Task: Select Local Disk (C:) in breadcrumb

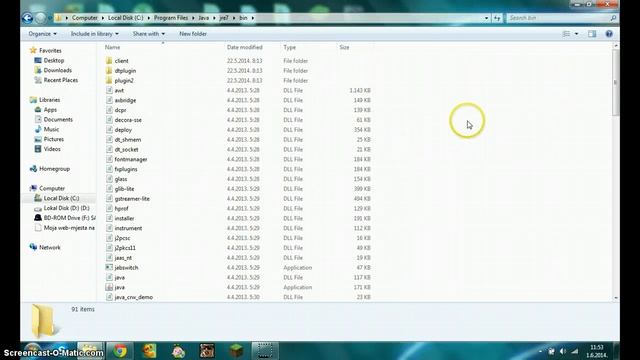Action: point(125,18)
